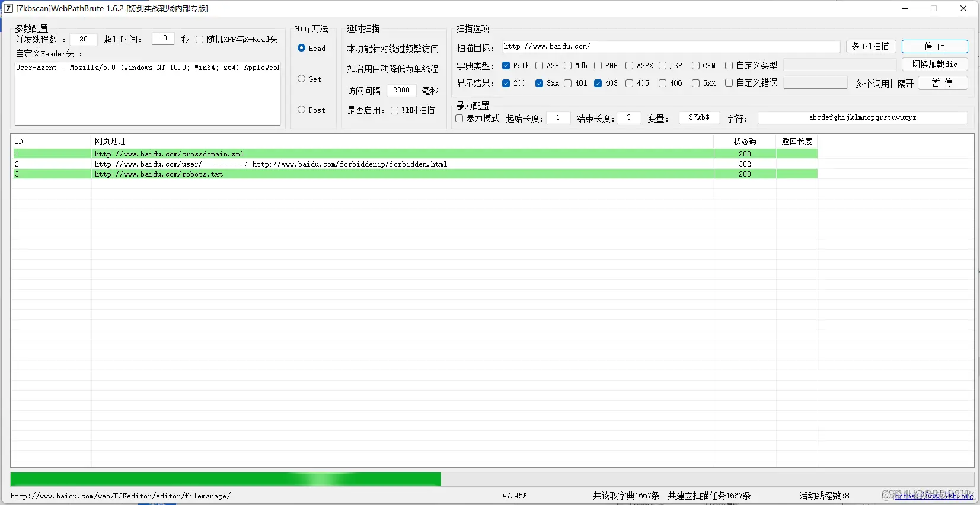Click the 切换加载dic button
Screen dimensions: 980x505
[x=934, y=64]
